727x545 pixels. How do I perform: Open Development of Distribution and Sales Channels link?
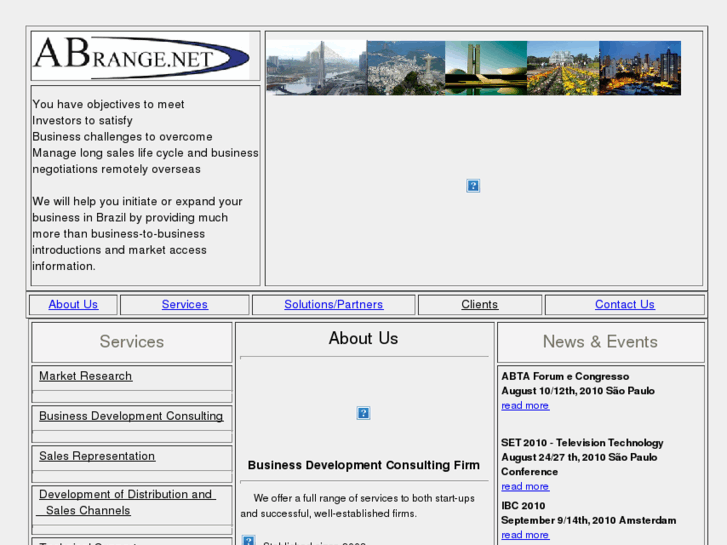(x=126, y=502)
